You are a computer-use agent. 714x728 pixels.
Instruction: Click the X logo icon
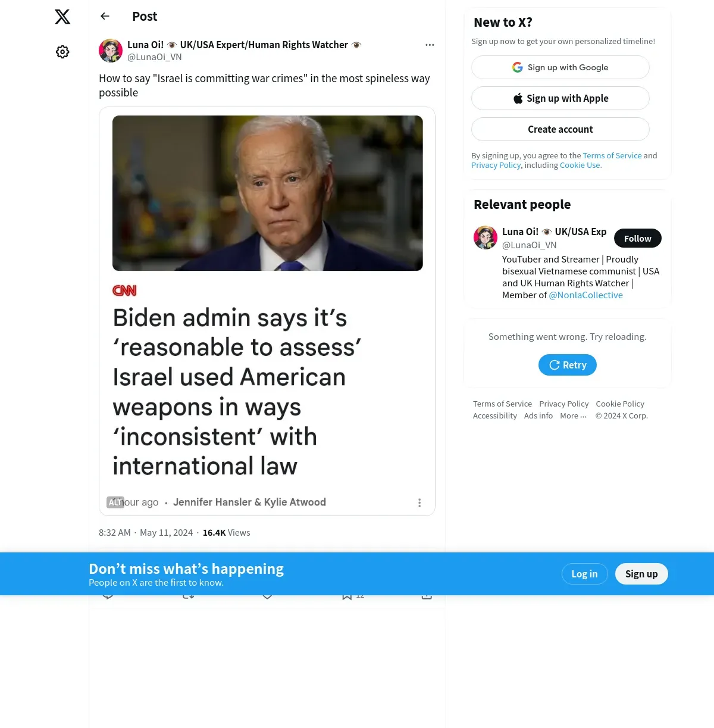[62, 17]
